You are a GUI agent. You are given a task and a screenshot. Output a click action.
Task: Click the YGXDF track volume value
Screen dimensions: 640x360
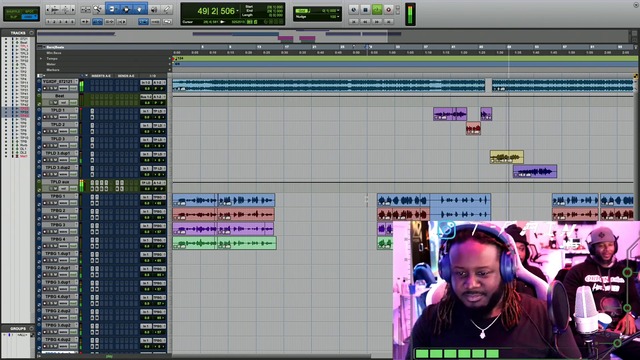147,88
